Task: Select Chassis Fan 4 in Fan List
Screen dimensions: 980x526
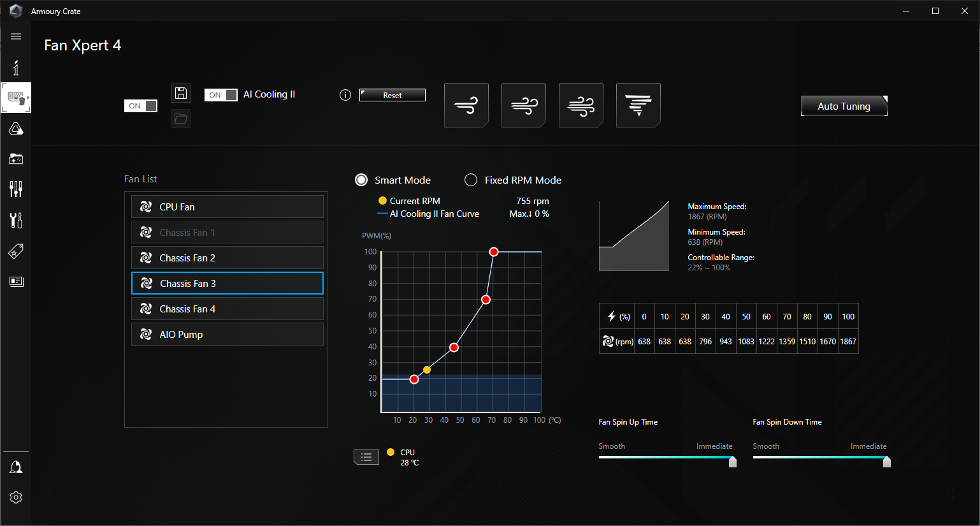Action: click(227, 309)
